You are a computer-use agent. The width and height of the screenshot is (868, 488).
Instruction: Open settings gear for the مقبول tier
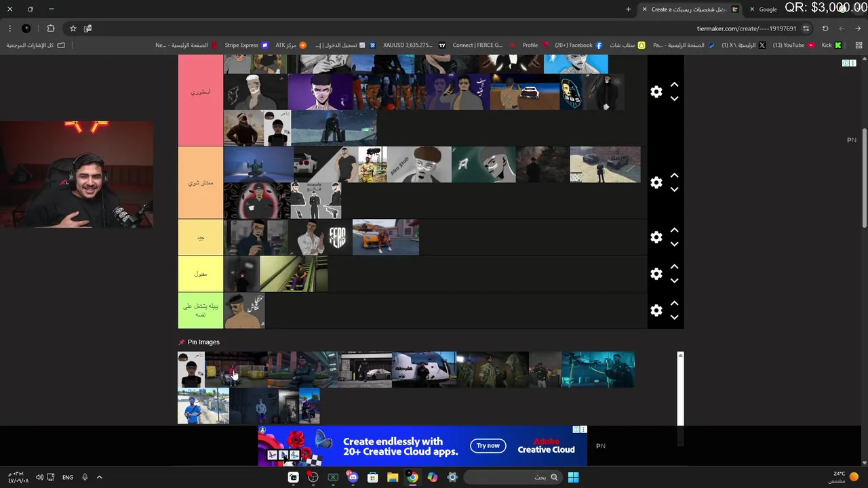coord(656,274)
